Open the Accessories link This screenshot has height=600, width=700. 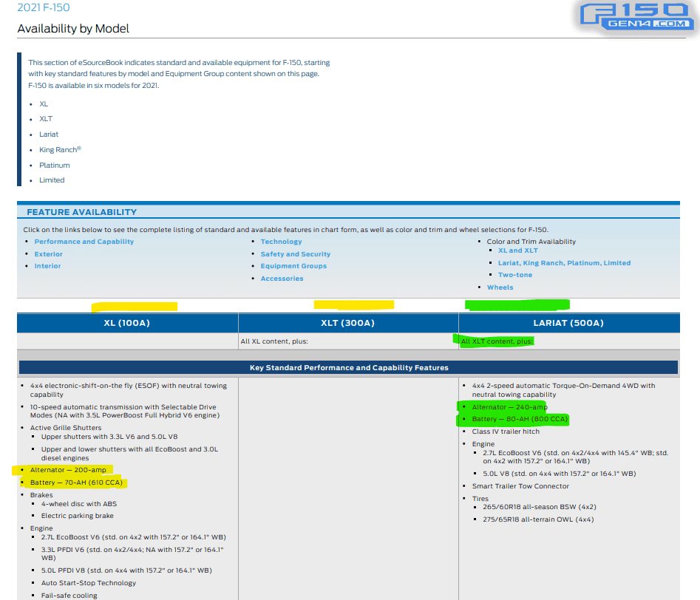click(282, 279)
